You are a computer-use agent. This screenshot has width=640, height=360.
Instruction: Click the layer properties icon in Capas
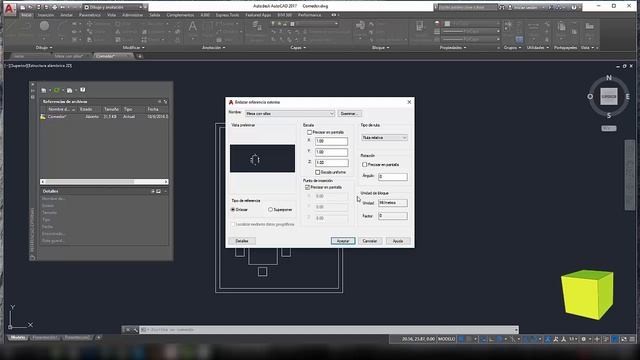coord(257,26)
